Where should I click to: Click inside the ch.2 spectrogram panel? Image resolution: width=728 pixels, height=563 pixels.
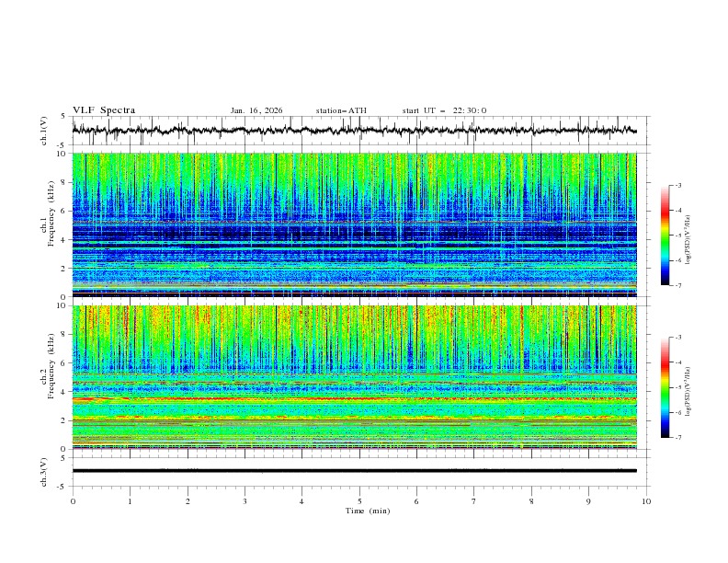(x=354, y=377)
